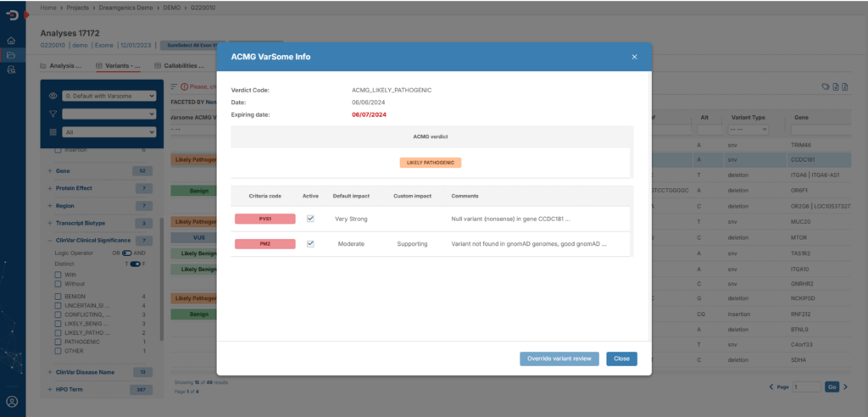Check the PATHOGENIC checkbox
This screenshot has height=417, width=868.
click(x=58, y=342)
